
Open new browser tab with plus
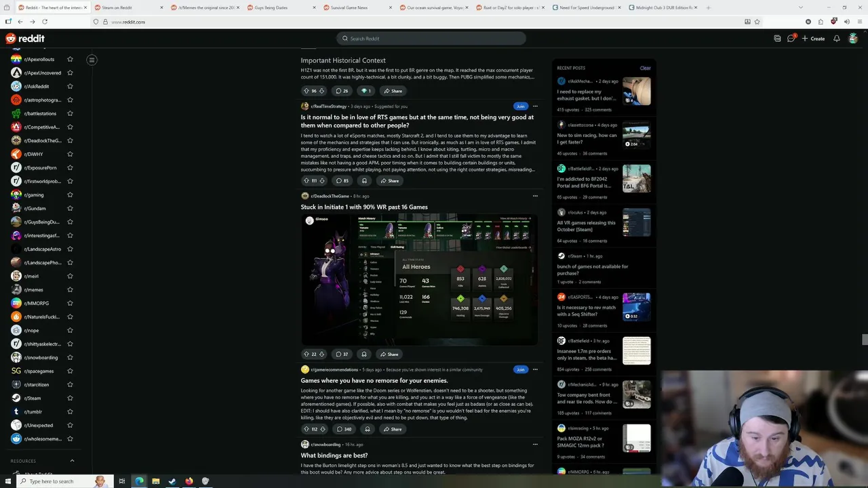(x=708, y=7)
